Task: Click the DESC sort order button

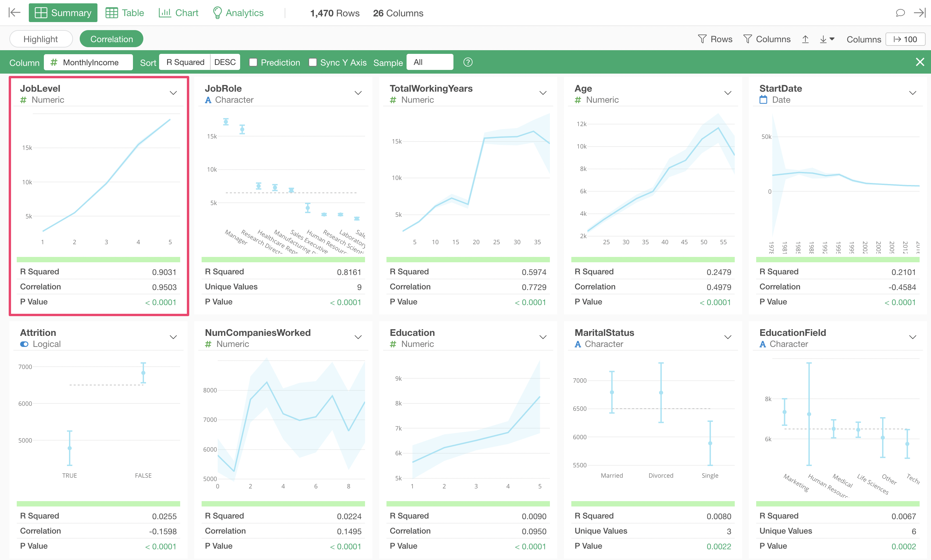Action: coord(225,62)
